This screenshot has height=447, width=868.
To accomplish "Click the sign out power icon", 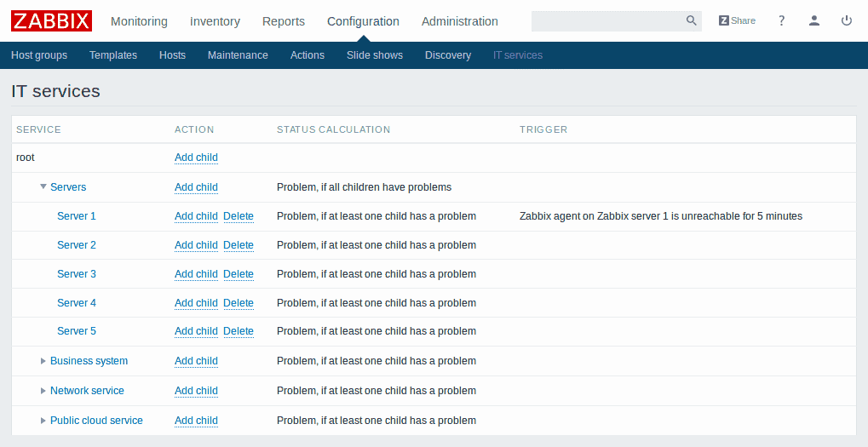I will click(846, 21).
